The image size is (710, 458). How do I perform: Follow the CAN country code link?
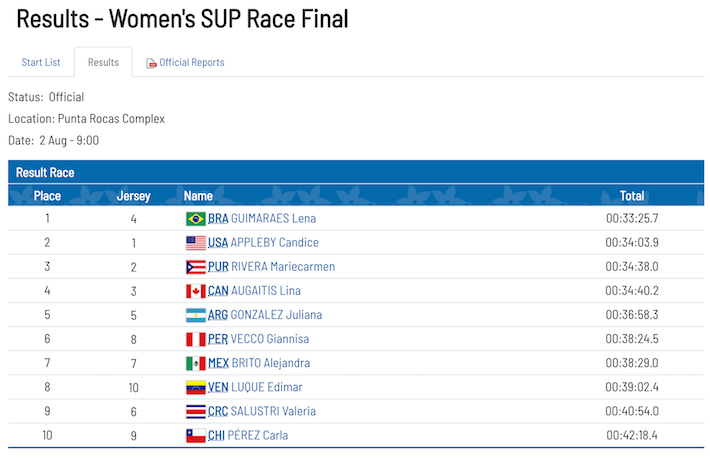click(218, 291)
